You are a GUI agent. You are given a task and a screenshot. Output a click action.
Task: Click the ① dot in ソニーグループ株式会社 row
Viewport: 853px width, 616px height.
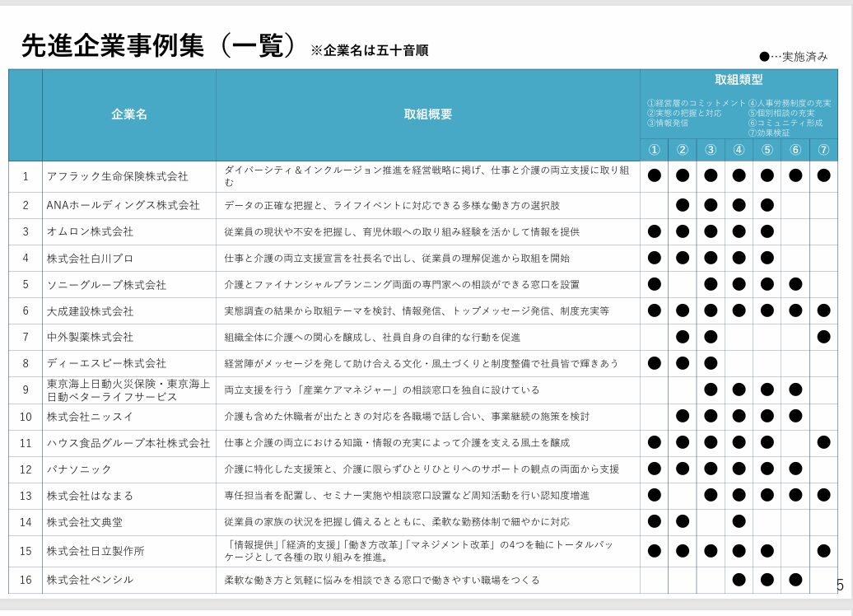coord(655,284)
